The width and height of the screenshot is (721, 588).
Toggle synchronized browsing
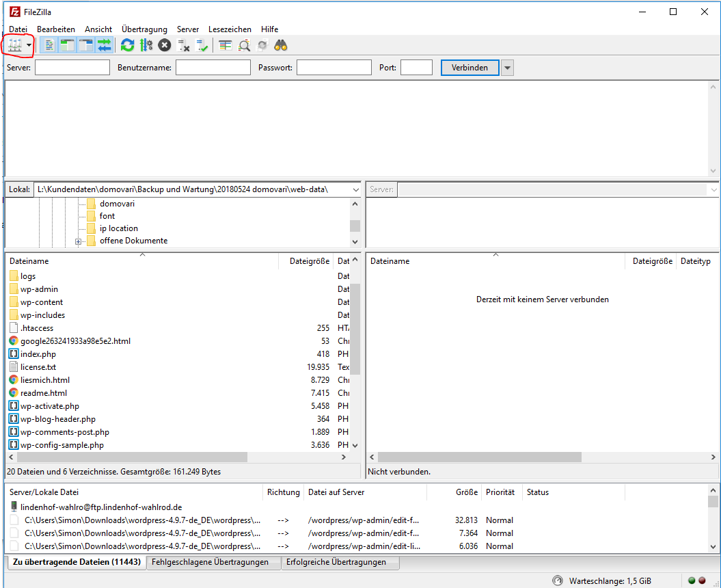point(262,45)
